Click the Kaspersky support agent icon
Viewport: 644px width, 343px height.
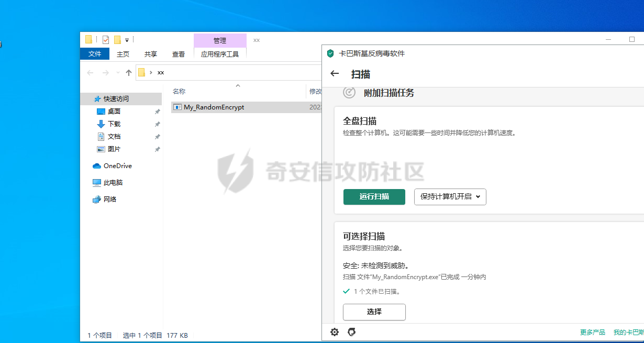[x=352, y=332]
